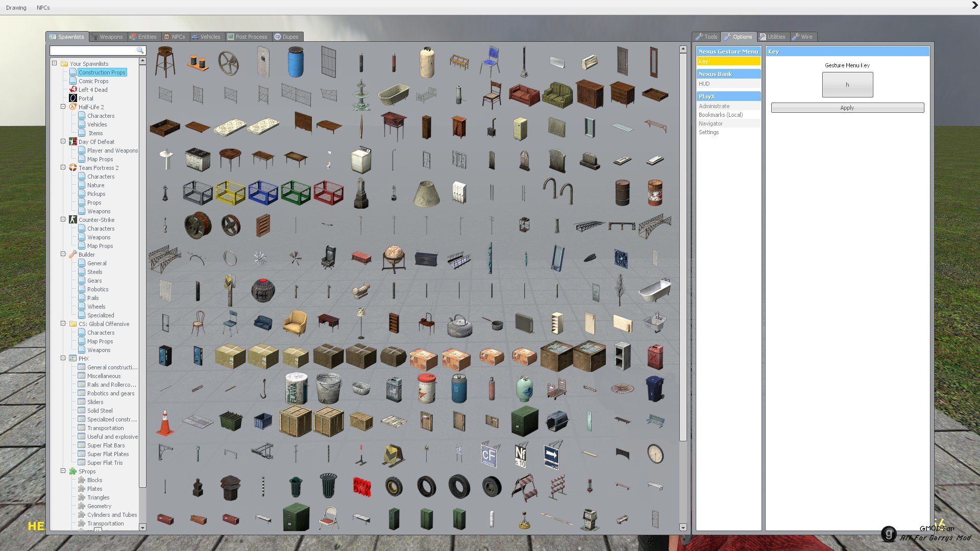Select the Left 4 Dead spawnlist

point(93,90)
